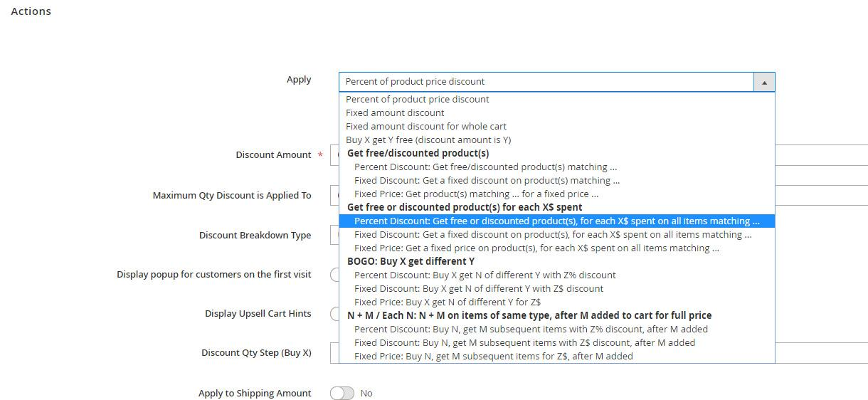Click the Actions section heading
This screenshot has height=400, width=868.
tap(31, 11)
